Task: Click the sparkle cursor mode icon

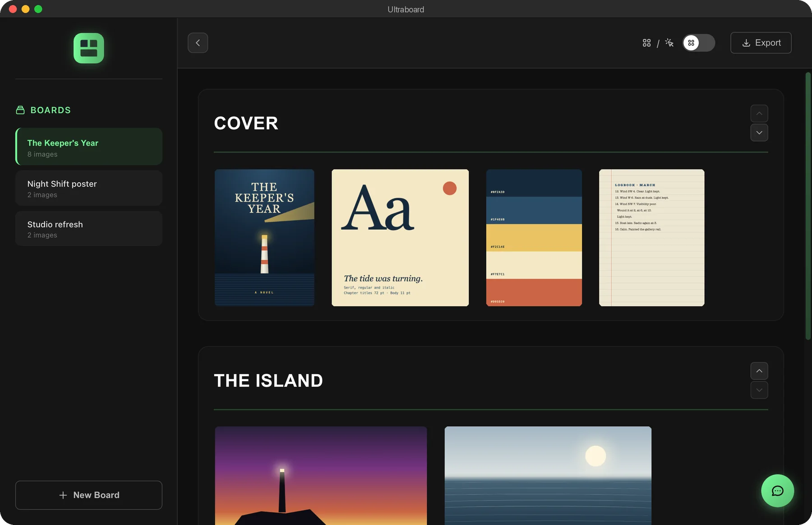Action: pos(669,43)
